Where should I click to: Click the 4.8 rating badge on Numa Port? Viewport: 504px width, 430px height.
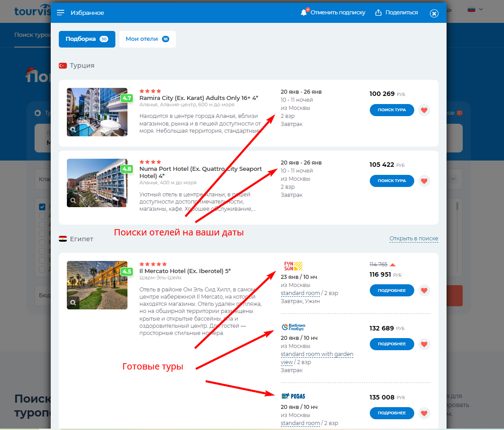(127, 169)
